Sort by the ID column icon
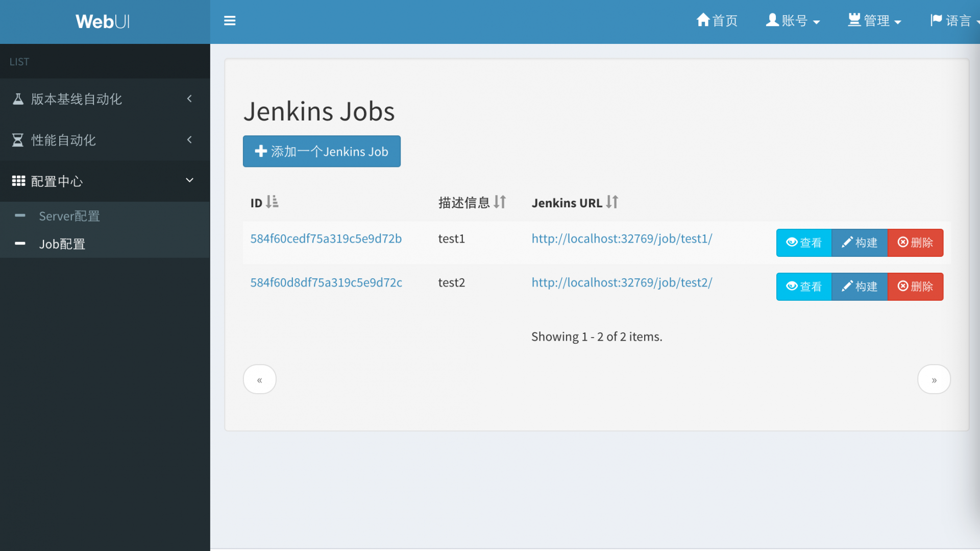The image size is (980, 551). point(272,202)
